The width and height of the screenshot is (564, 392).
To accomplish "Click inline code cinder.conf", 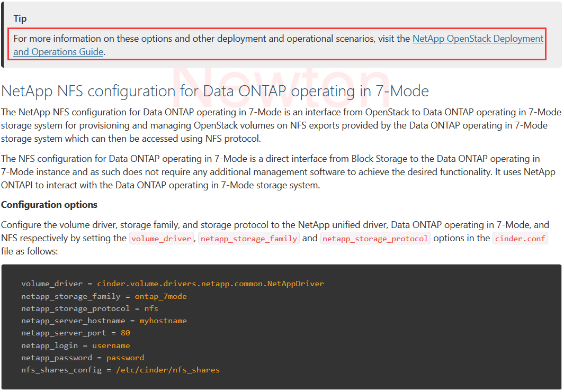I will pyautogui.click(x=520, y=239).
